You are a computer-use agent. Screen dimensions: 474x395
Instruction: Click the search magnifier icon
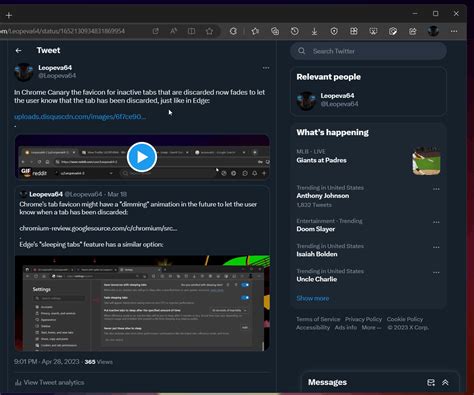pyautogui.click(x=302, y=51)
